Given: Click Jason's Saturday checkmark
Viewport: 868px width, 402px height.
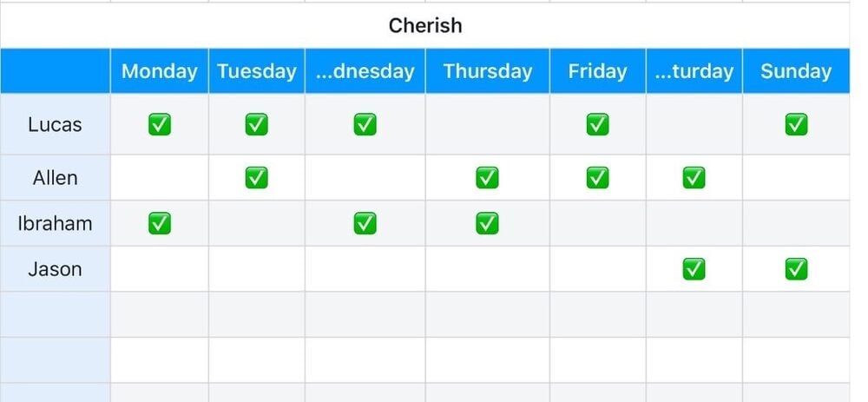Looking at the screenshot, I should tap(694, 269).
